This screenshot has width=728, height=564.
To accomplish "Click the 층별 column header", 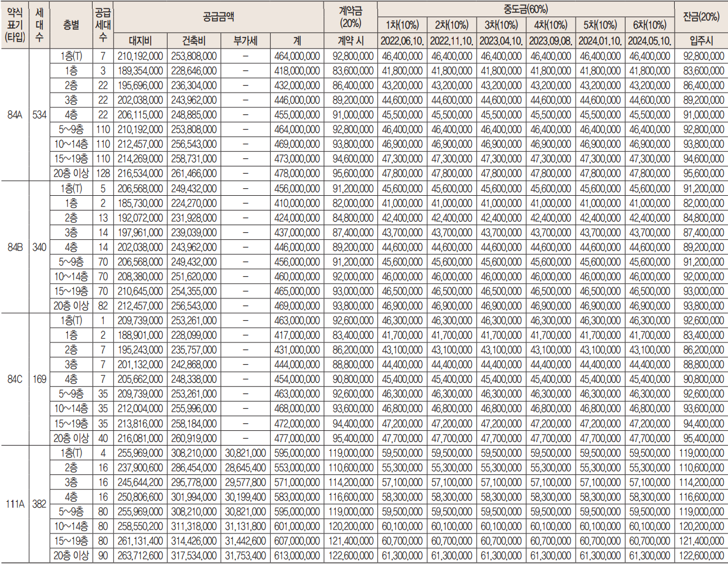I will pyautogui.click(x=72, y=24).
